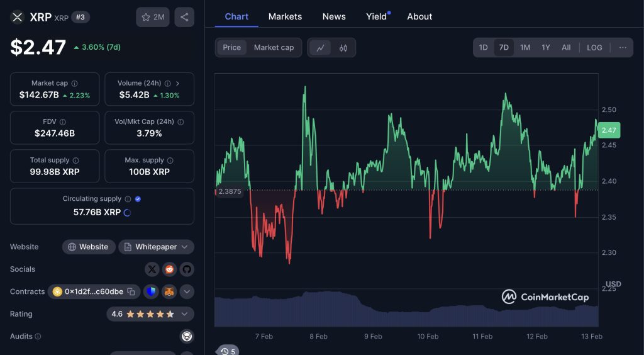644x355 pixels.
Task: Click the 2.47 current price label
Action: (609, 130)
